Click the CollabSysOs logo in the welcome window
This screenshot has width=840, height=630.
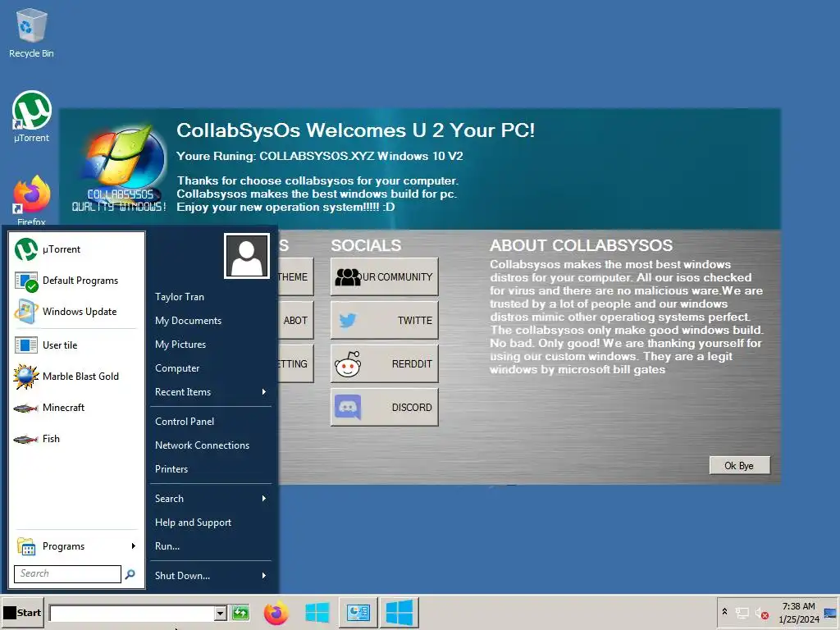coord(121,169)
